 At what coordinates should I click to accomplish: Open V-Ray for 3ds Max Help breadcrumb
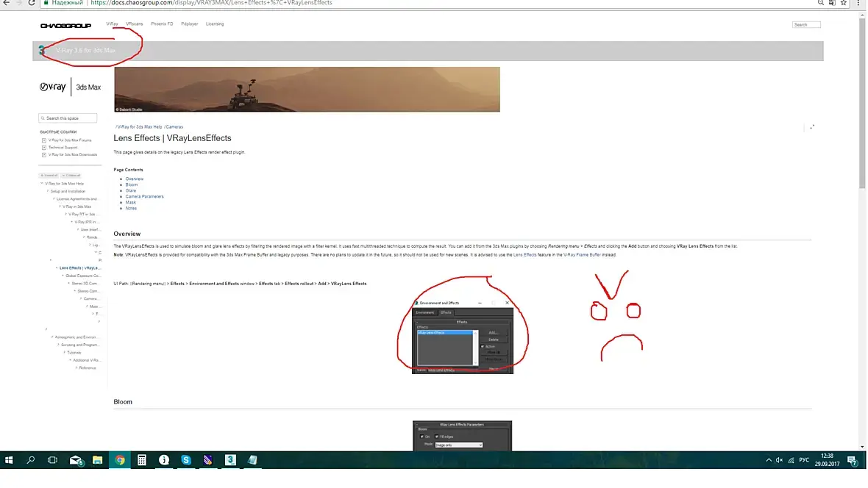[x=139, y=126]
